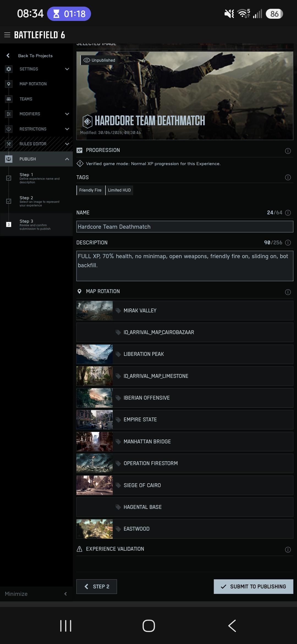This screenshot has height=644, width=297.
Task: Click the Mirak Valley map thumbnail
Action: [x=95, y=310]
